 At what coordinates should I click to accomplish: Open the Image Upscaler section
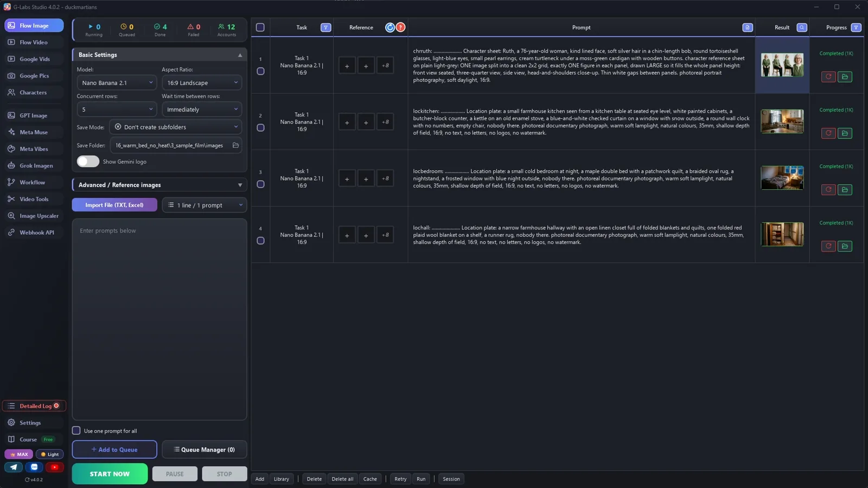(34, 216)
